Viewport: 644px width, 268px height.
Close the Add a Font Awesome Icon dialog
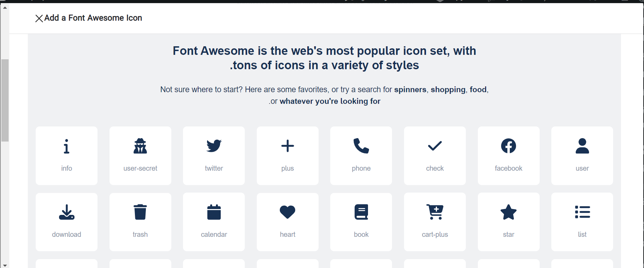point(39,19)
